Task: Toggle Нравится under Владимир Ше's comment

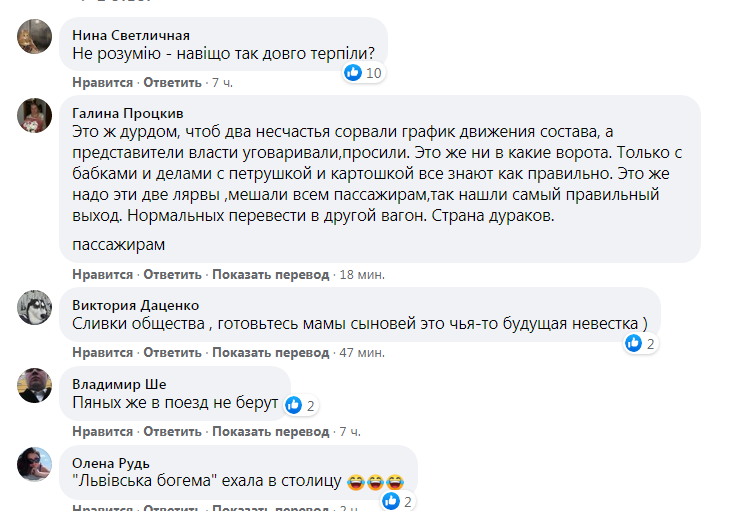Action: [103, 432]
